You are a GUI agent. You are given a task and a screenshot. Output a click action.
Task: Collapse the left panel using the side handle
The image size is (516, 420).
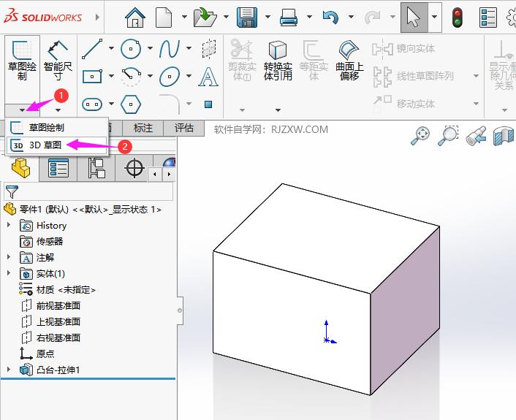[x=180, y=310]
